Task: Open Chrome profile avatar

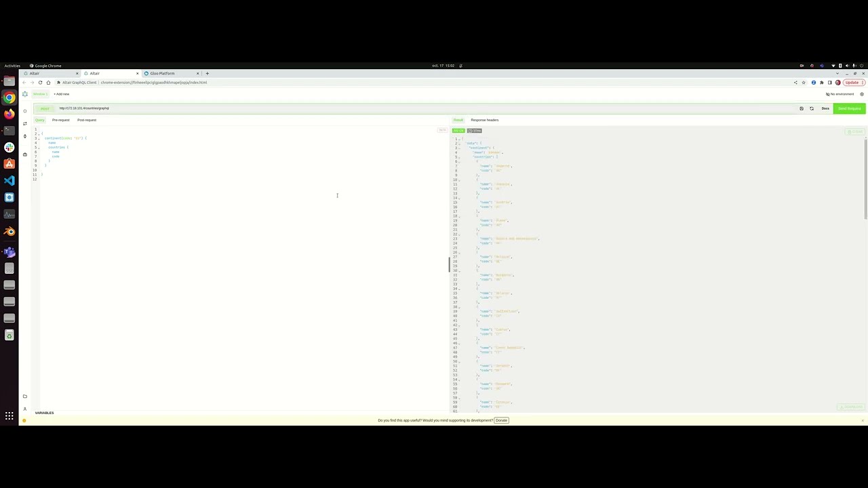Action: (837, 83)
